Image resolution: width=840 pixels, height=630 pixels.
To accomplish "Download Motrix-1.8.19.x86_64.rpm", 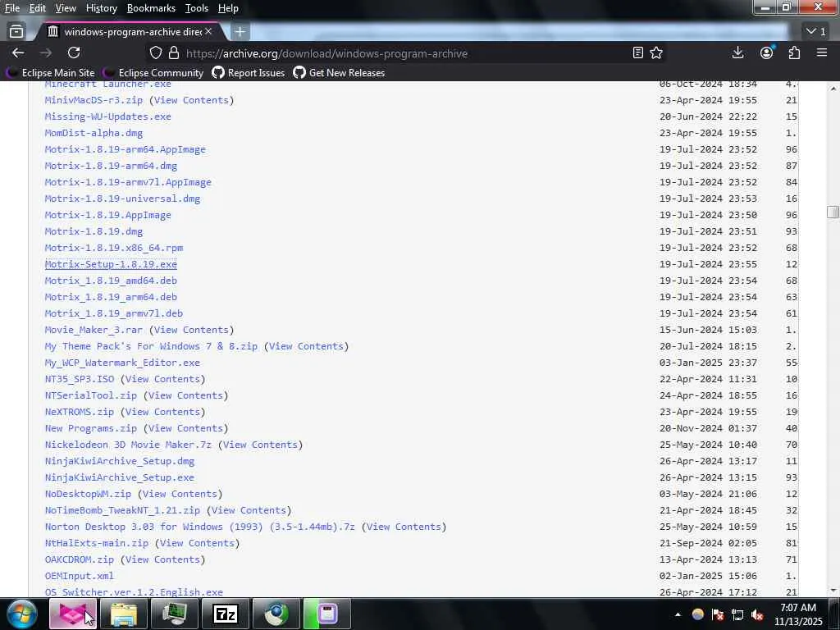I will click(113, 248).
